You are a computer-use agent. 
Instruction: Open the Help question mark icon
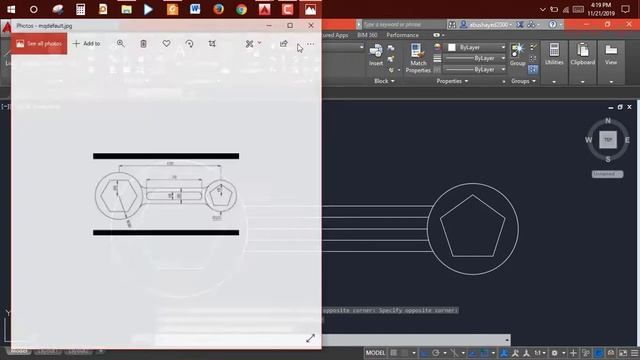click(x=552, y=24)
